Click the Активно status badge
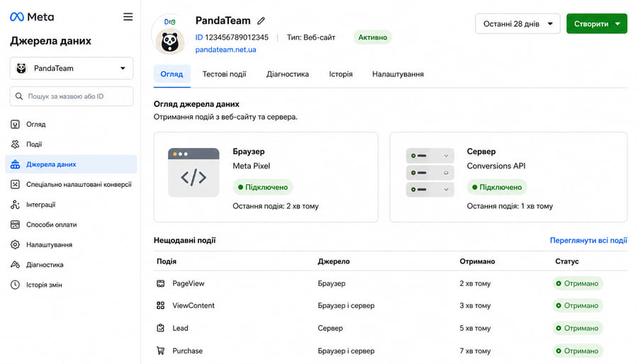 (x=373, y=38)
